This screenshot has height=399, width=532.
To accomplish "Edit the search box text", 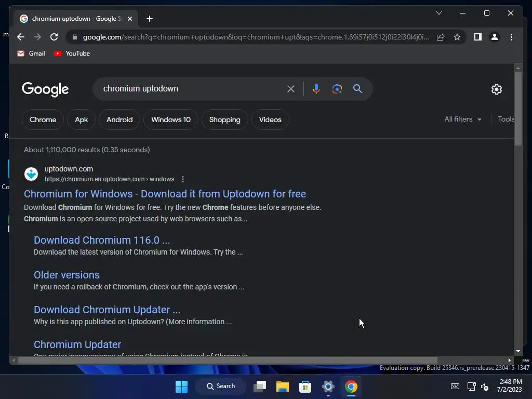I will coord(190,88).
